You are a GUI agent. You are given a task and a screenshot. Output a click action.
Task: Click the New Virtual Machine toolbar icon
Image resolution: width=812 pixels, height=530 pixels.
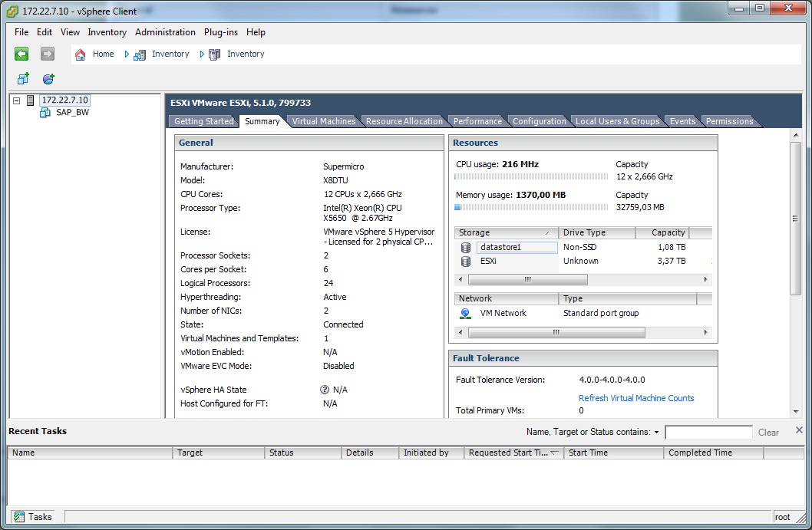[x=23, y=79]
